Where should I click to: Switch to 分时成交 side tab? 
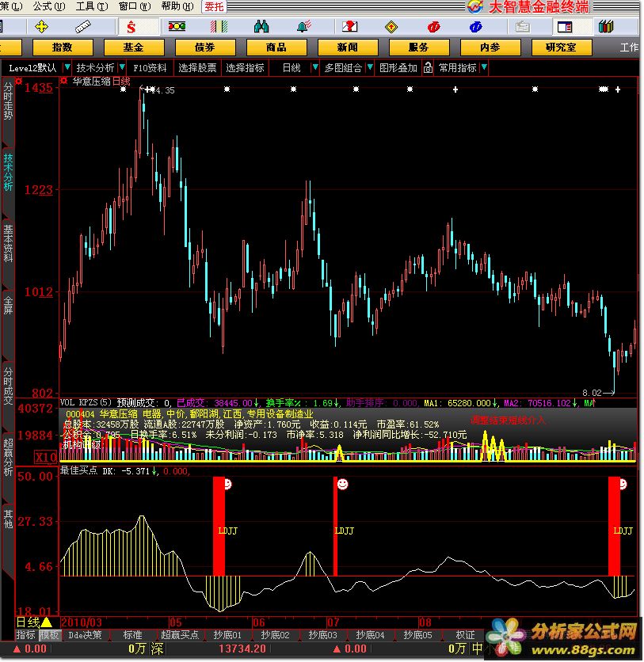point(8,386)
